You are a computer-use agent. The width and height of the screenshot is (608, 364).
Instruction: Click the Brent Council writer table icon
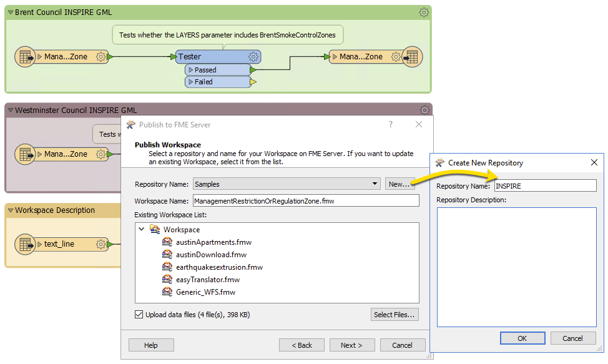[412, 57]
